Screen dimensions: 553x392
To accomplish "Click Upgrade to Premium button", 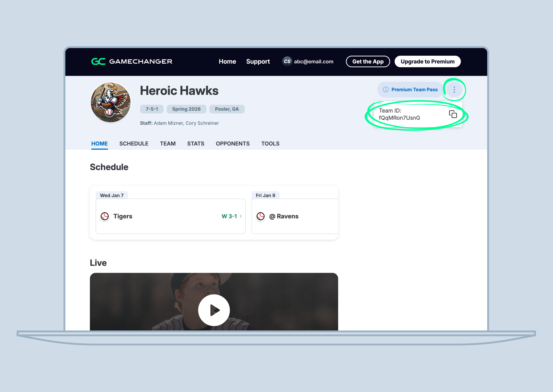I will point(427,61).
